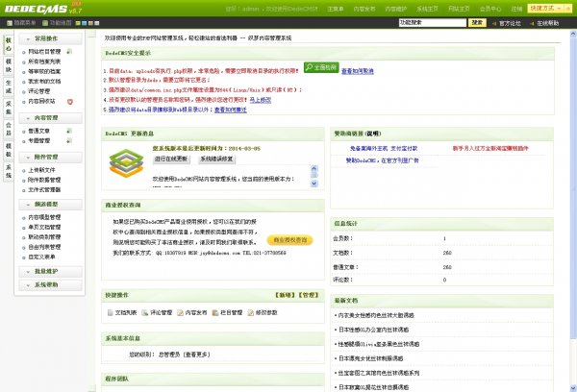Collapse the 频道模型 sidebar section
The height and width of the screenshot is (392, 577).
(x=50, y=205)
